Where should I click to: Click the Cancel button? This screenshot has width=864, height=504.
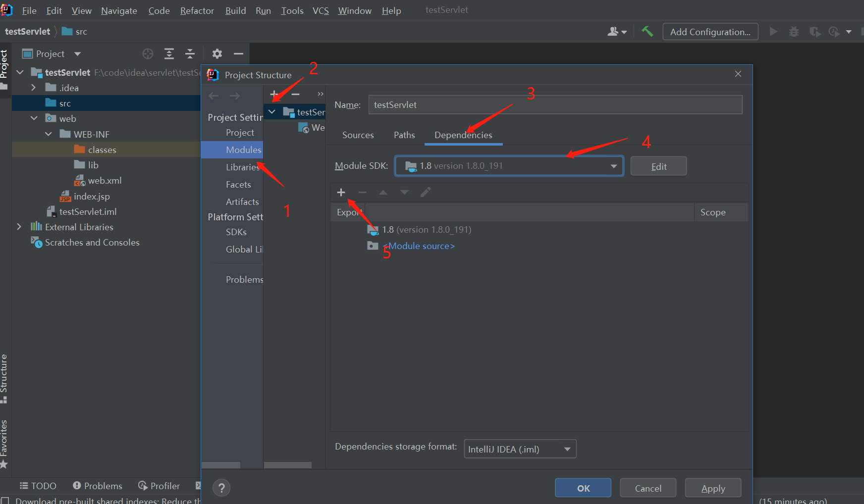(648, 488)
